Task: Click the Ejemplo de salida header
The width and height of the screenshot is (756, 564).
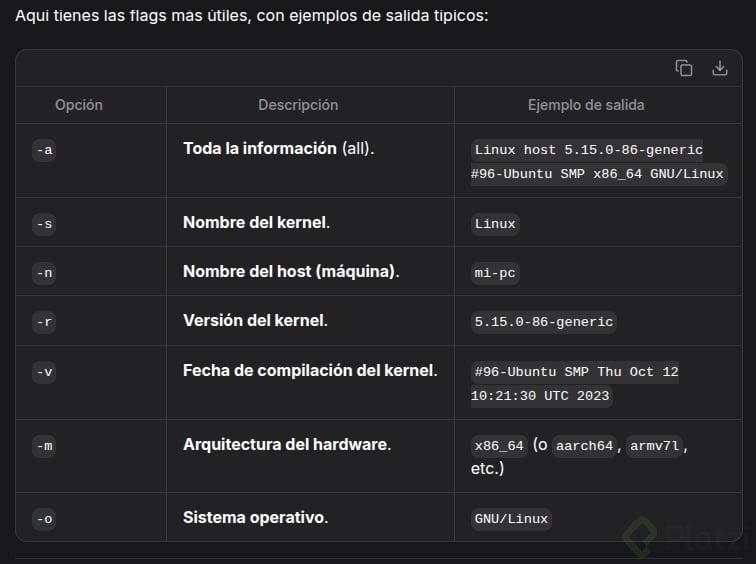Action: [586, 105]
